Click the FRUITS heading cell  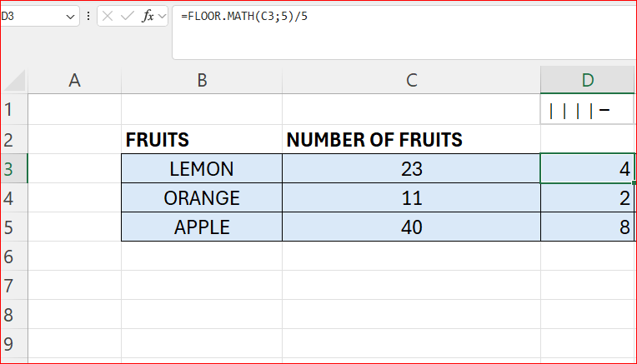pos(202,140)
